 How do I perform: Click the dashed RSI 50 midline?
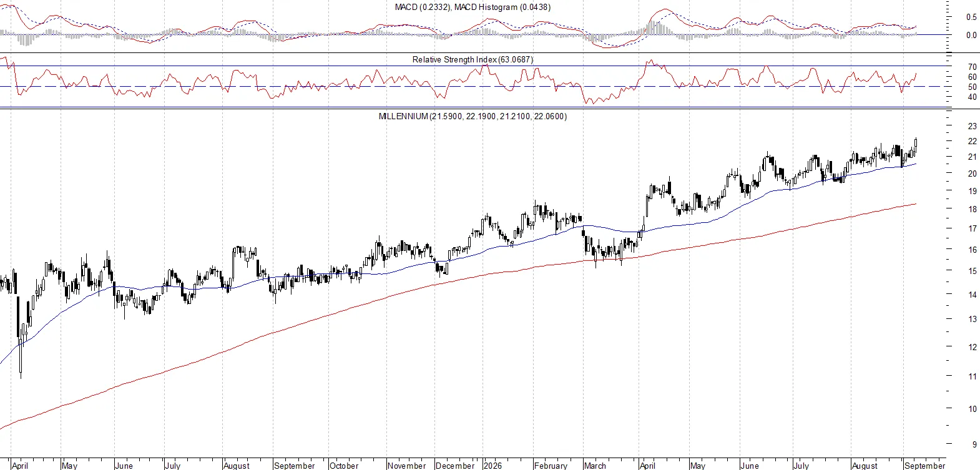[474, 86]
